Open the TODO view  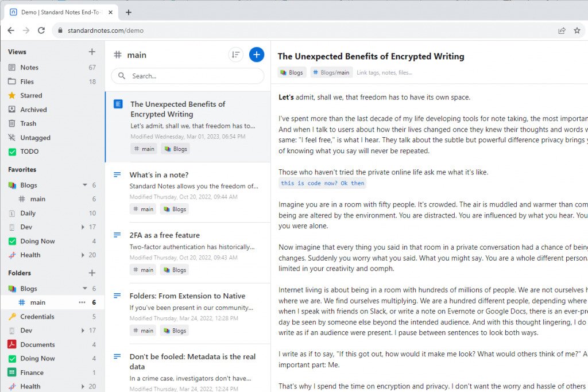(x=26, y=151)
